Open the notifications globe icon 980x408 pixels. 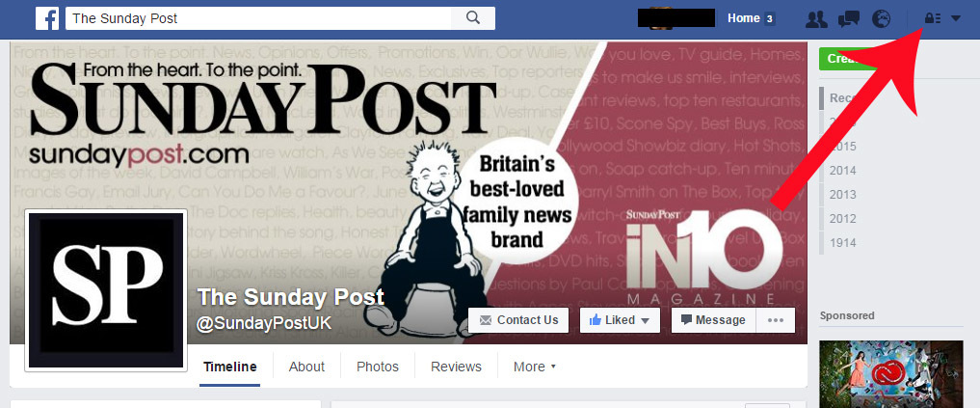click(882, 18)
